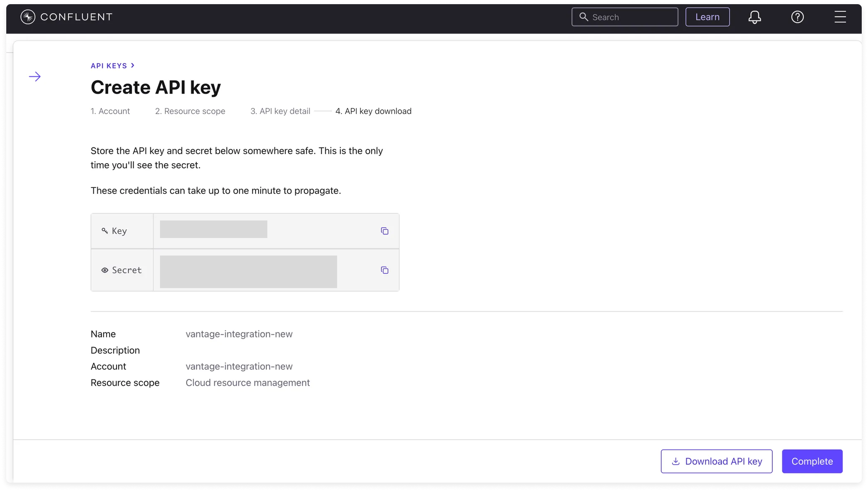Select step 4. API key download
The image size is (868, 491).
point(373,111)
